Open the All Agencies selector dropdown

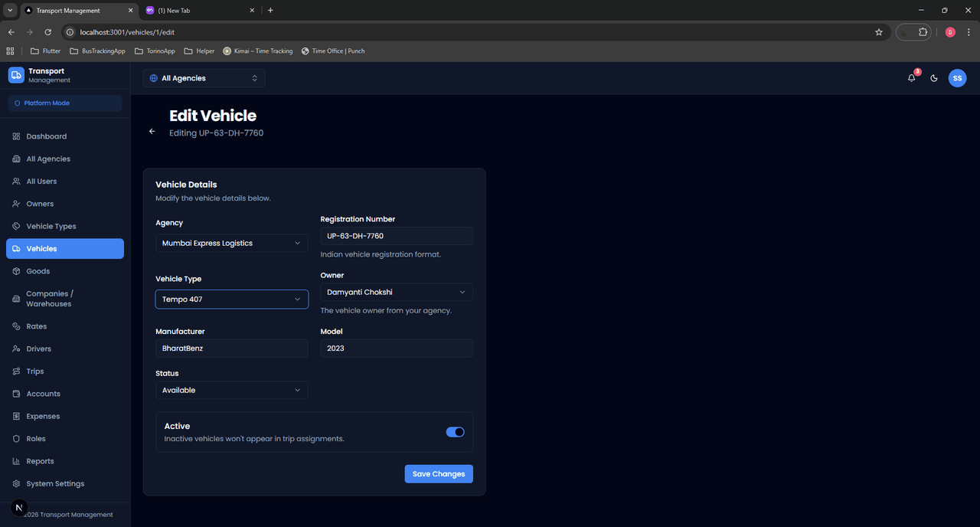click(x=204, y=78)
